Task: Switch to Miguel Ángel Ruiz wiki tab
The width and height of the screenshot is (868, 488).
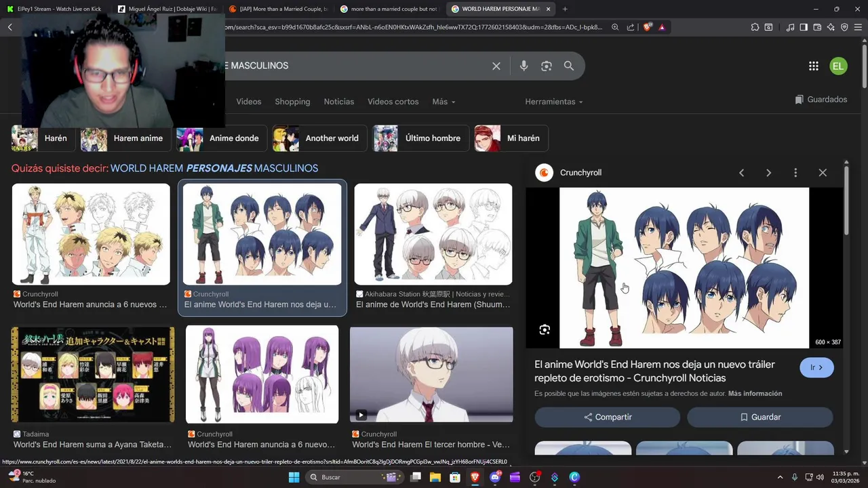Action: point(166,9)
